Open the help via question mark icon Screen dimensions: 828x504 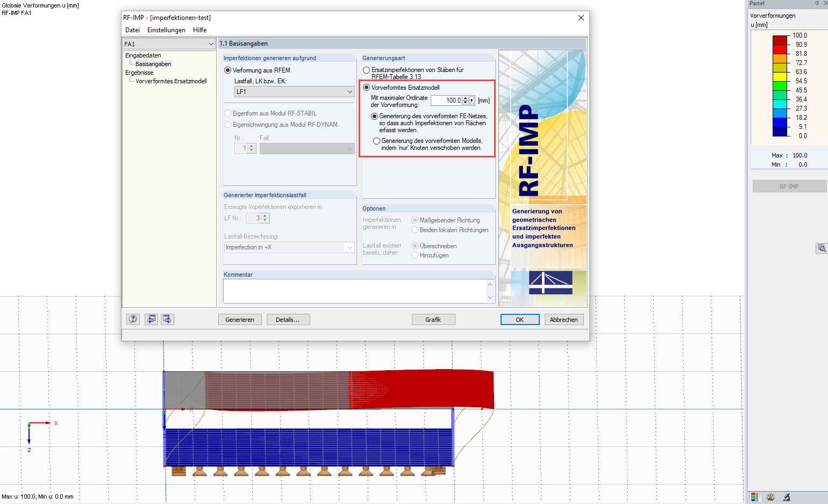click(133, 319)
